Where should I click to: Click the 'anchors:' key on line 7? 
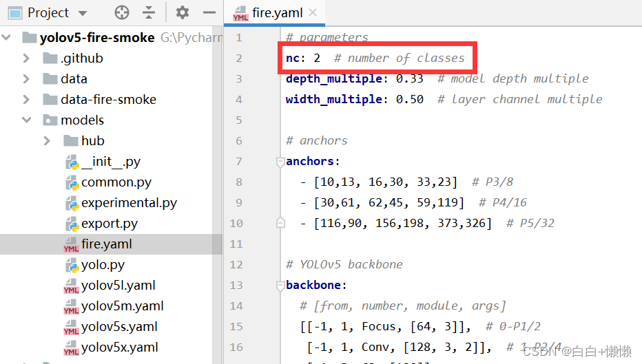tap(313, 162)
